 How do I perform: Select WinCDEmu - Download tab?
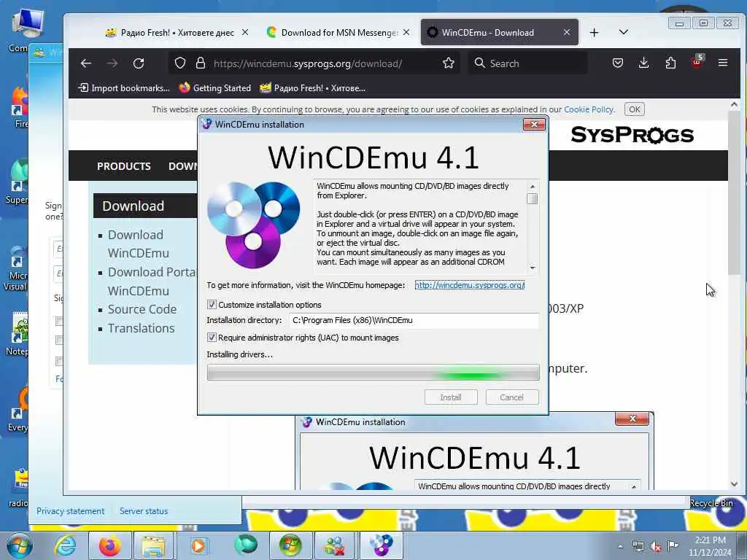click(499, 32)
